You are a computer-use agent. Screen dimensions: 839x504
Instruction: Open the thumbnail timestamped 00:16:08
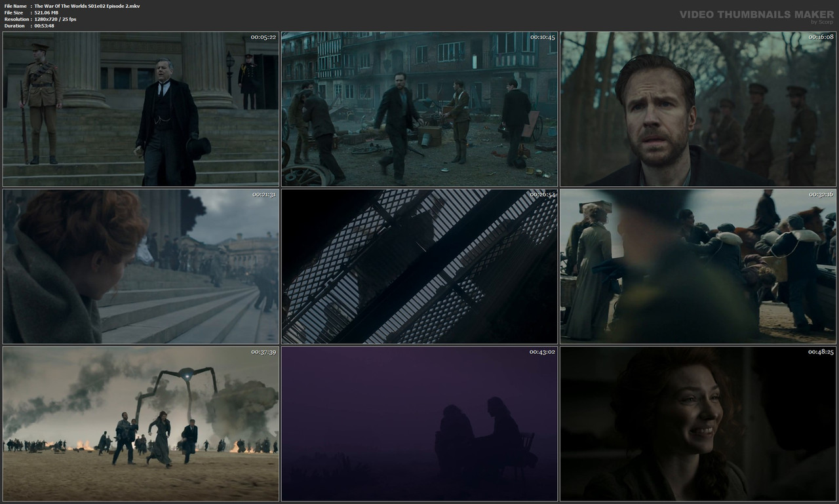pos(698,109)
